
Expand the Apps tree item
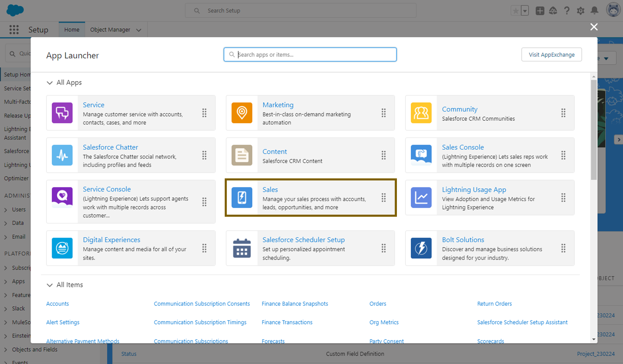(6, 282)
